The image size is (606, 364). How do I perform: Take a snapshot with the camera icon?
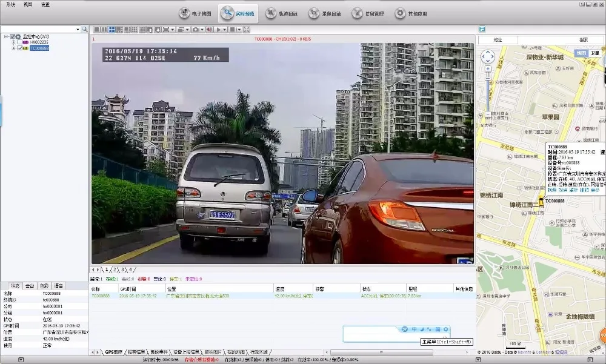click(x=196, y=30)
